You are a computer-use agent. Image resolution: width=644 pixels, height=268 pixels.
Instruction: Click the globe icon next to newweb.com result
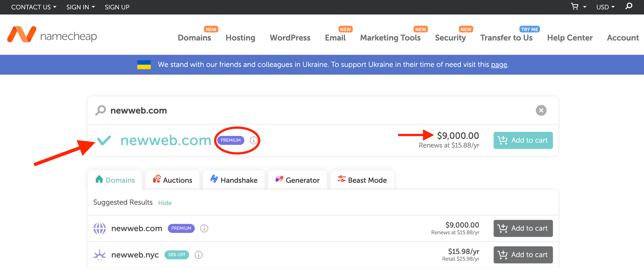[x=99, y=228]
